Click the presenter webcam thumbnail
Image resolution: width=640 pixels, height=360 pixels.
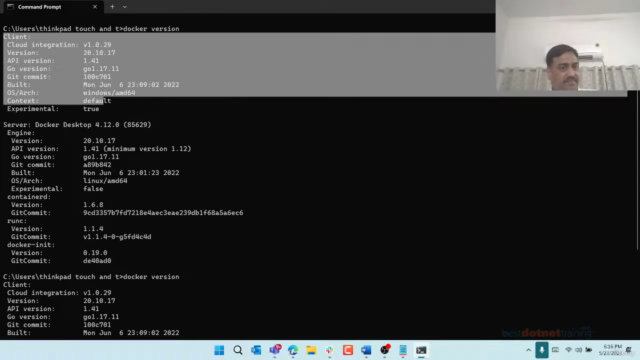(x=568, y=45)
